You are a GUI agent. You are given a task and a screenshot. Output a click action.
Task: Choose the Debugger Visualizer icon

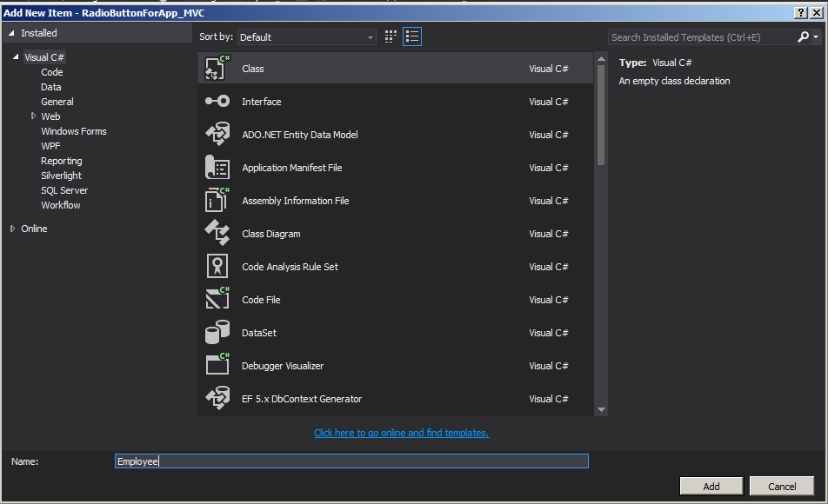(x=217, y=366)
